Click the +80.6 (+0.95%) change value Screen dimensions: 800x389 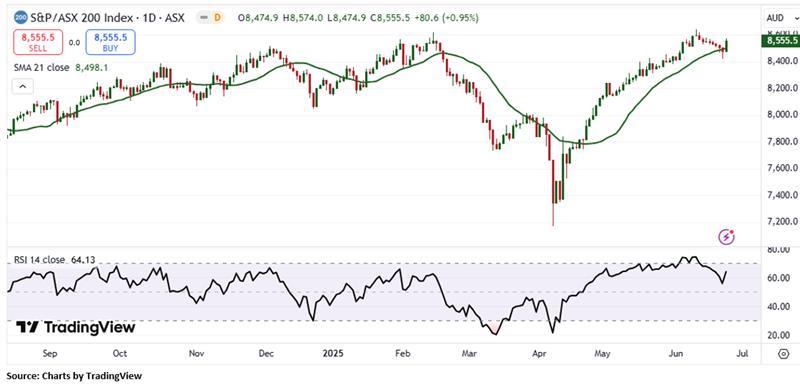[447, 18]
